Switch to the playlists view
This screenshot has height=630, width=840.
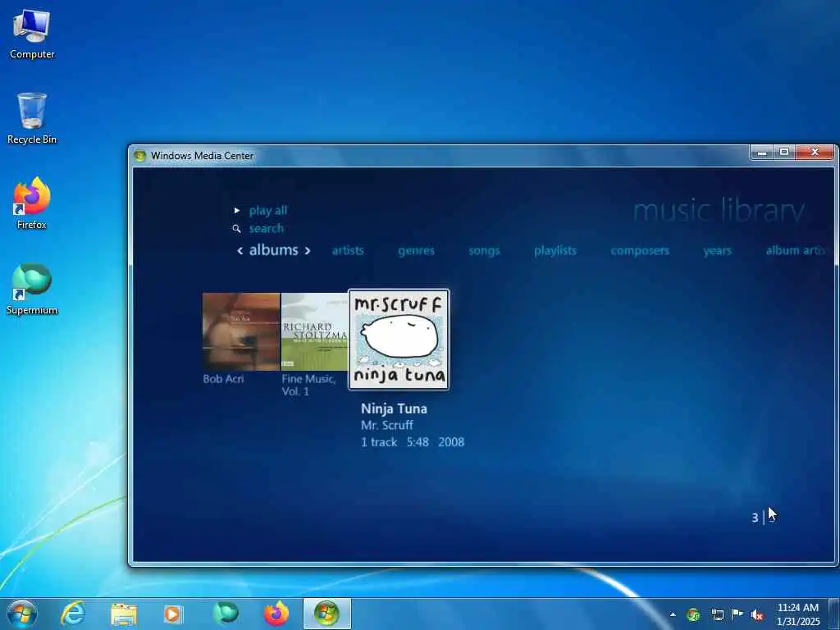555,251
